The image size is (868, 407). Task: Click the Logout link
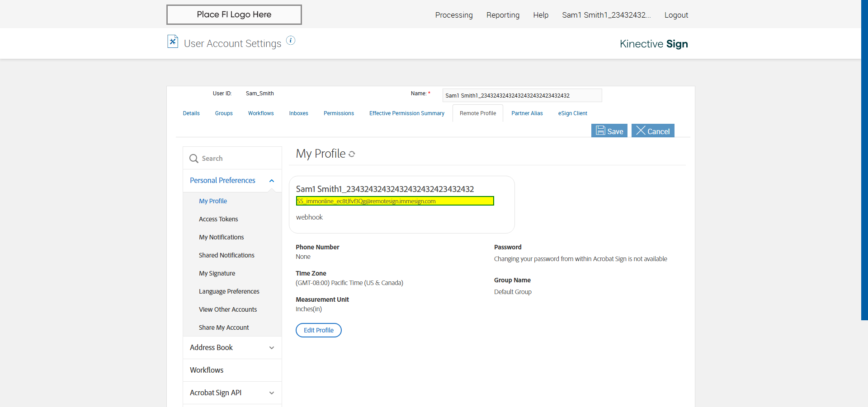(676, 15)
